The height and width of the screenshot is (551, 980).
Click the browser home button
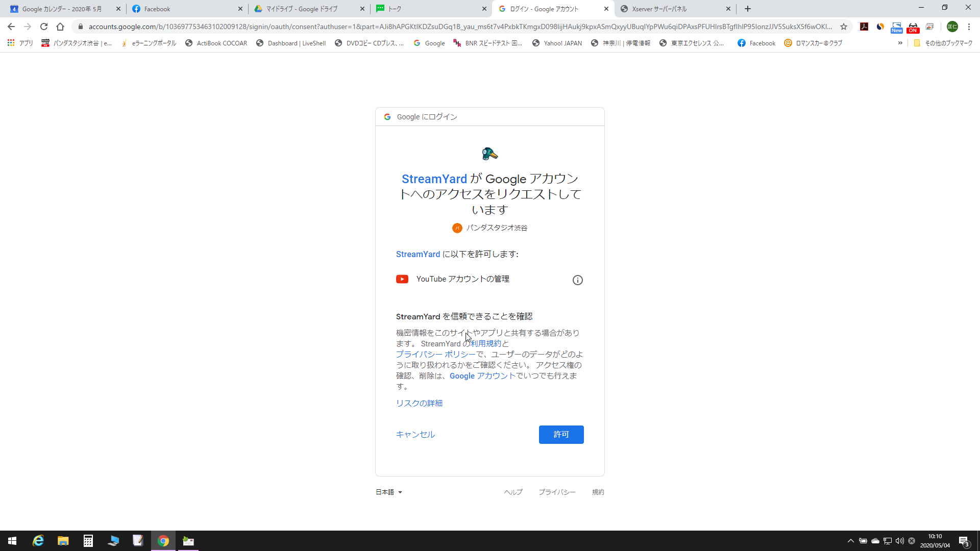tap(60, 27)
